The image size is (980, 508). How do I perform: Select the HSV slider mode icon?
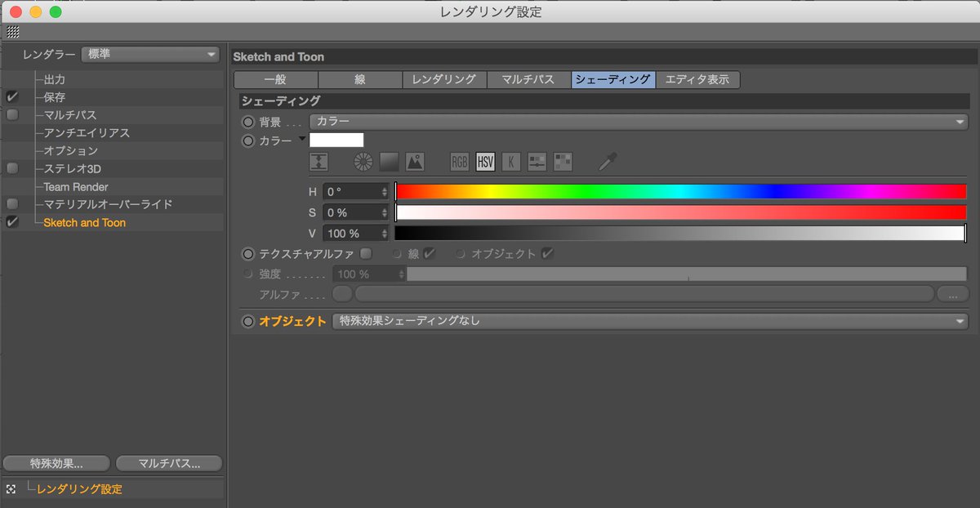[x=486, y=162]
